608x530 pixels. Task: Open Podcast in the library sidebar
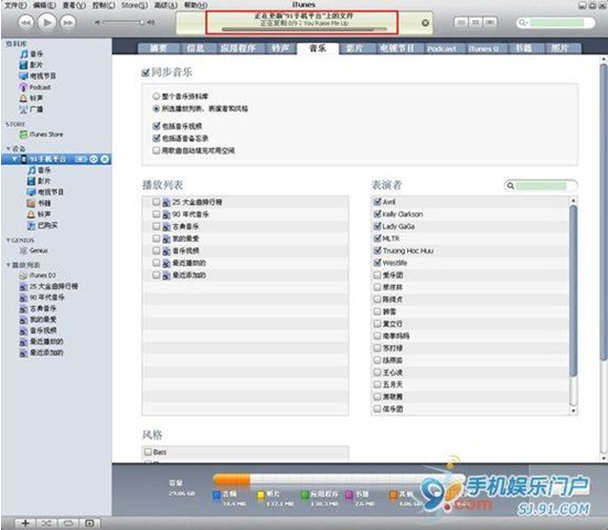[35, 87]
